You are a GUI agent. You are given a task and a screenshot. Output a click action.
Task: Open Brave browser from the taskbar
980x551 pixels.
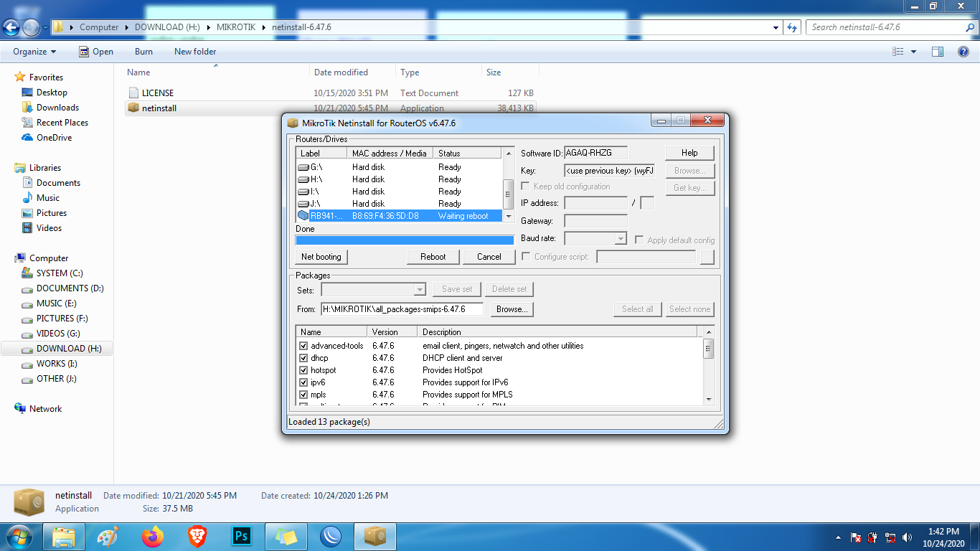click(197, 537)
